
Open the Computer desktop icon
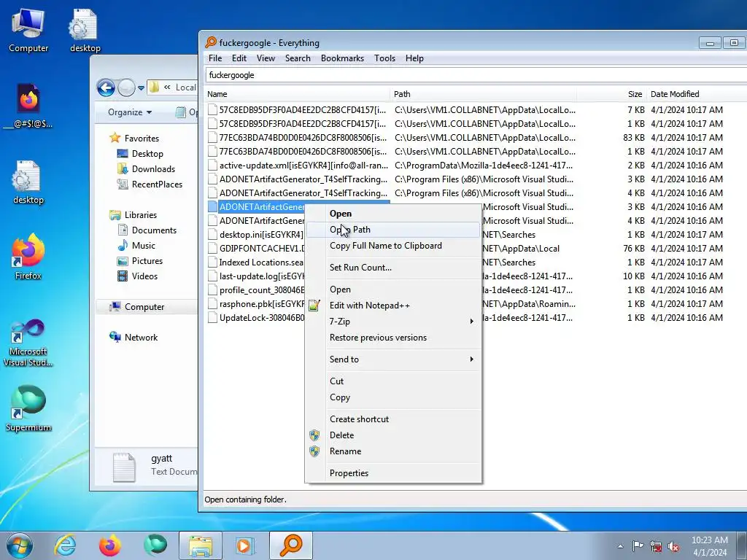coord(28,31)
